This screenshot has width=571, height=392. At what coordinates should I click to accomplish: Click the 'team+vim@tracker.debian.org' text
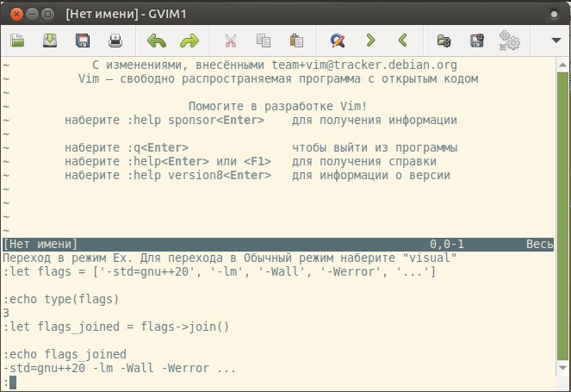[x=364, y=65]
